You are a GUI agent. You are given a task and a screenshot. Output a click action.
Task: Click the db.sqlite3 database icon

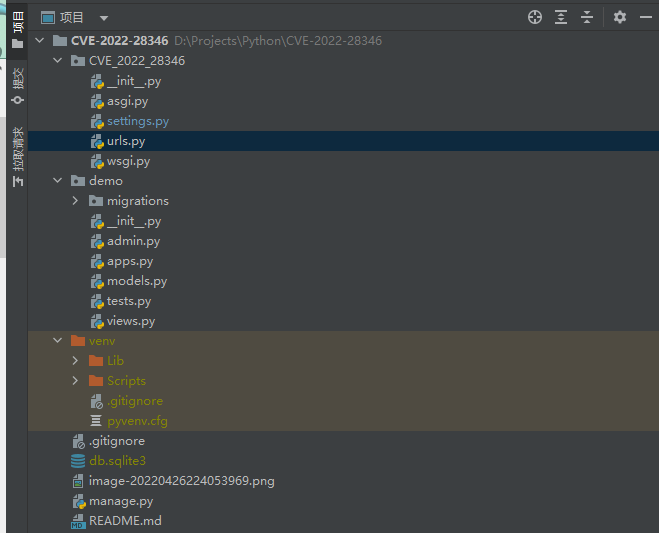click(78, 461)
